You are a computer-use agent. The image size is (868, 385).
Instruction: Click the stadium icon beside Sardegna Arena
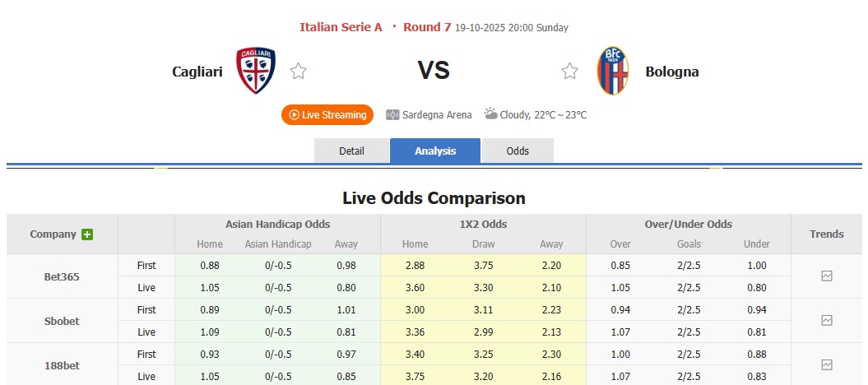tap(392, 115)
